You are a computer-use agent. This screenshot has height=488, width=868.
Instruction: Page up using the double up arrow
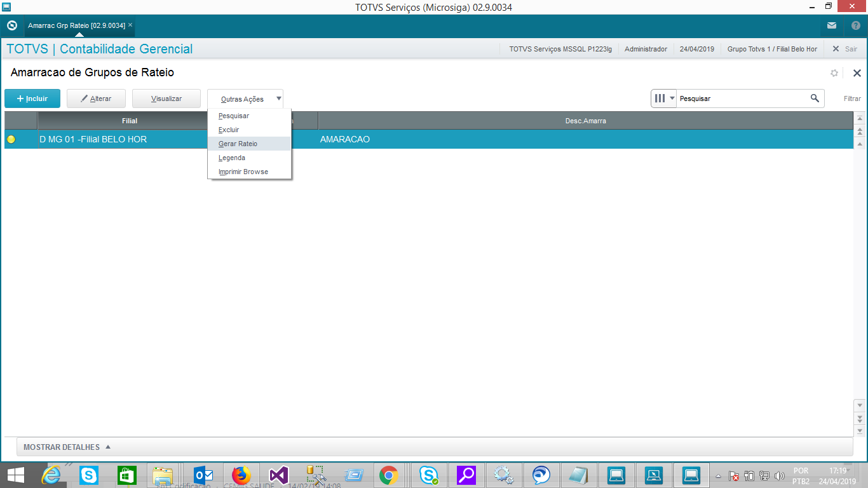(x=860, y=132)
